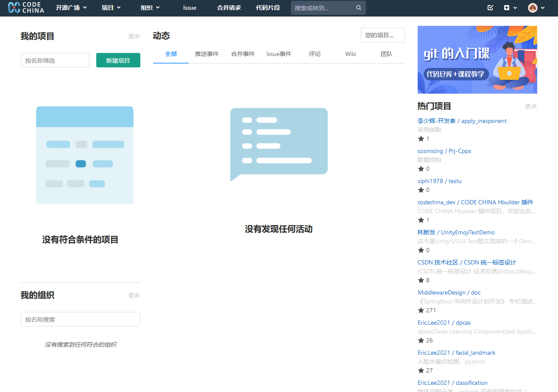This screenshot has width=558, height=392.
Task: Switch to the Issue事件 tab
Action: coord(279,54)
